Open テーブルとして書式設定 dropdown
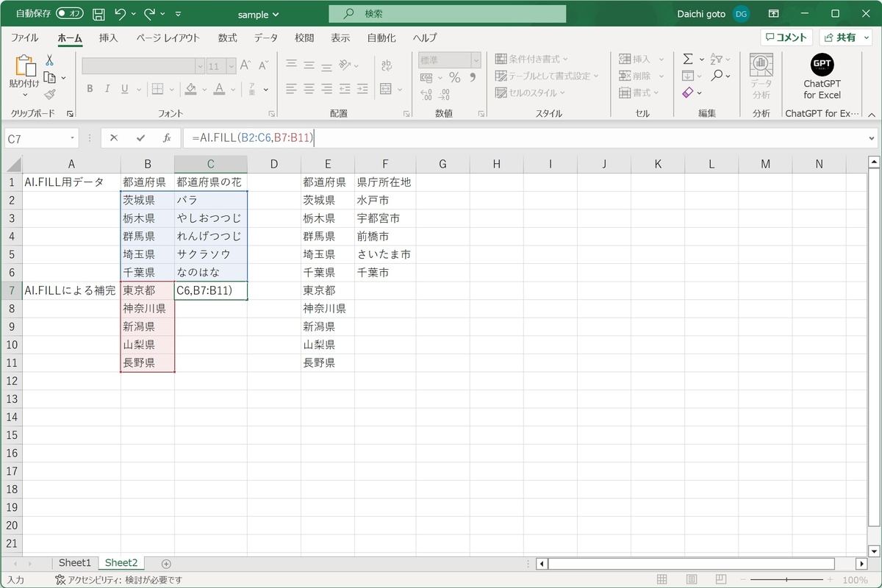882x588 pixels. tap(547, 76)
